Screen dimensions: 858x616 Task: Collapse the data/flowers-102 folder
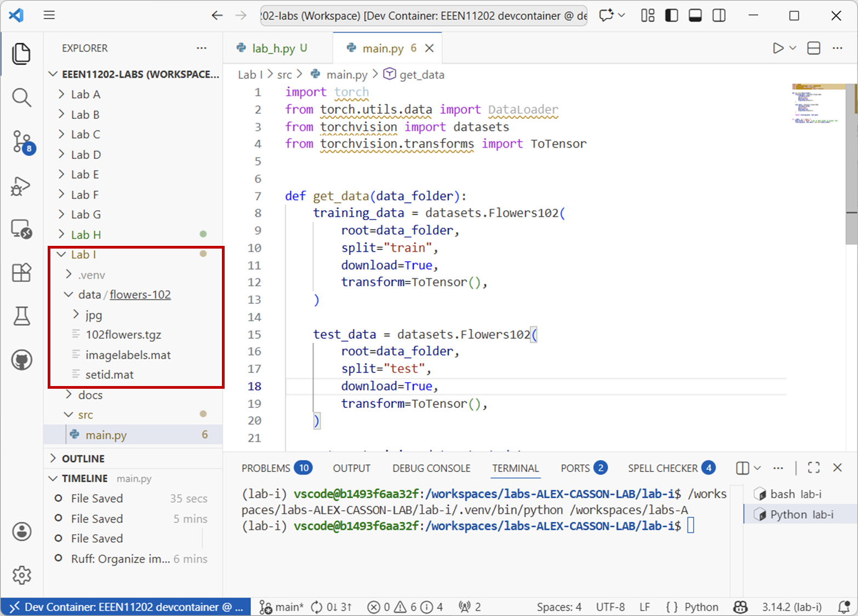tap(69, 295)
